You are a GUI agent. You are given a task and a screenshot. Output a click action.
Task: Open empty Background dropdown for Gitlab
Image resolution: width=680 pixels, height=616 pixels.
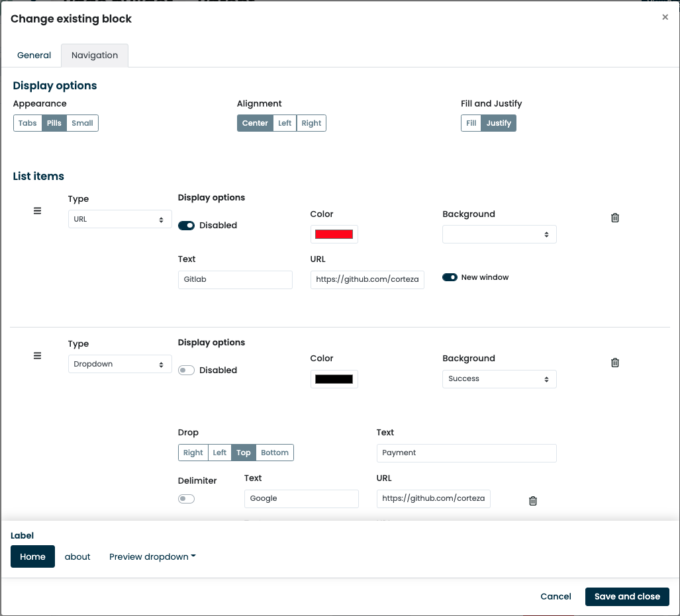pyautogui.click(x=499, y=234)
